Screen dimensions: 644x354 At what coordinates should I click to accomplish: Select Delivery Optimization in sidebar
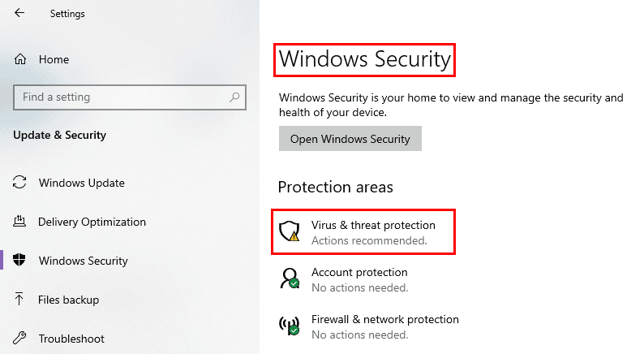[x=92, y=222]
